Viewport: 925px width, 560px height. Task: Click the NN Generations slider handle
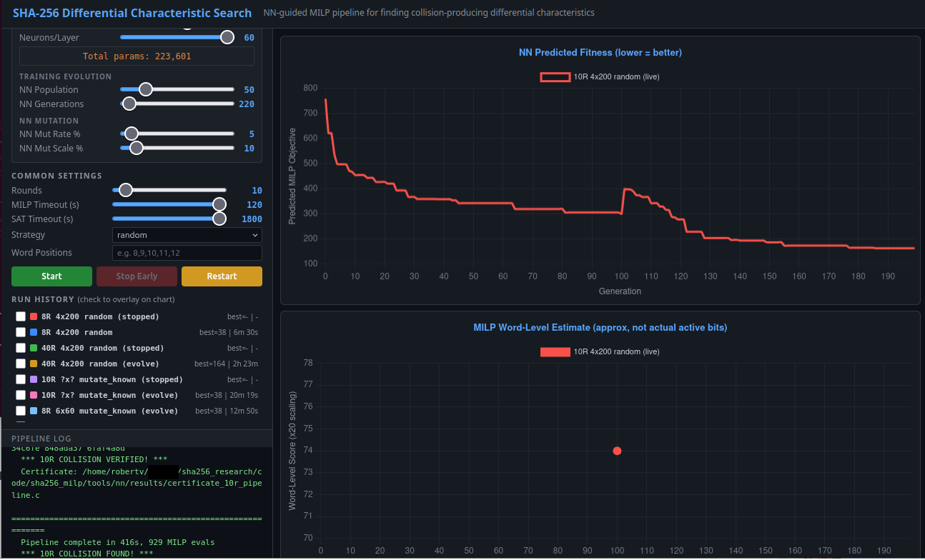[x=129, y=104]
